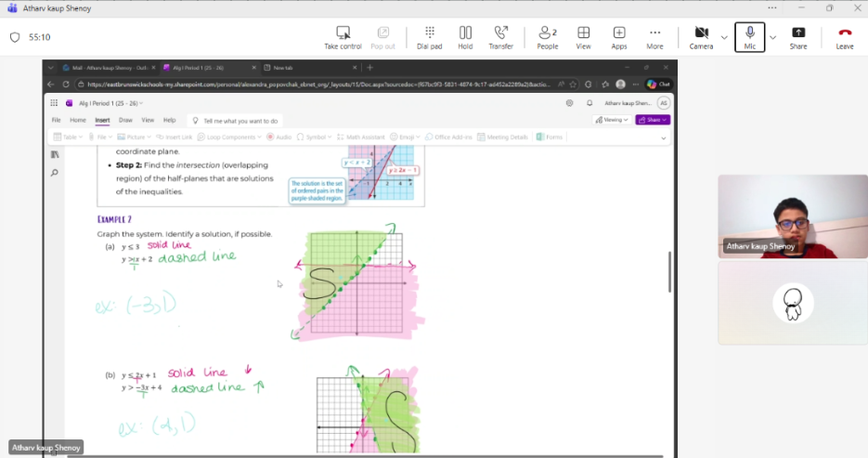Screen dimensions: 868x458
Task: Open the Dial pad
Action: pyautogui.click(x=429, y=38)
